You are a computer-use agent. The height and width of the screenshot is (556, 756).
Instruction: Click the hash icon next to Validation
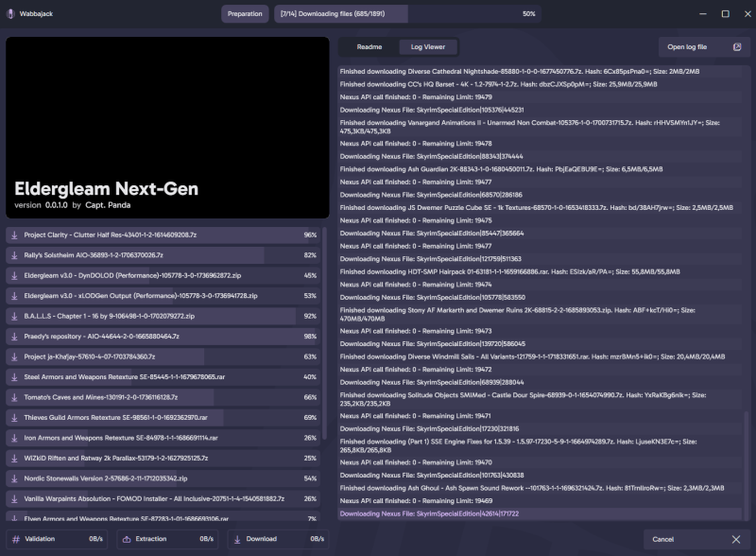click(x=16, y=539)
